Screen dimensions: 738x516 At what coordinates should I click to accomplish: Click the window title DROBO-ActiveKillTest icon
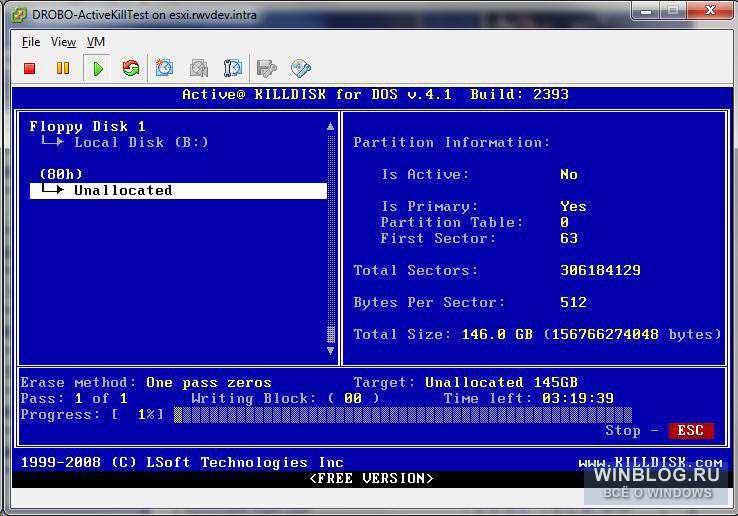(x=19, y=15)
